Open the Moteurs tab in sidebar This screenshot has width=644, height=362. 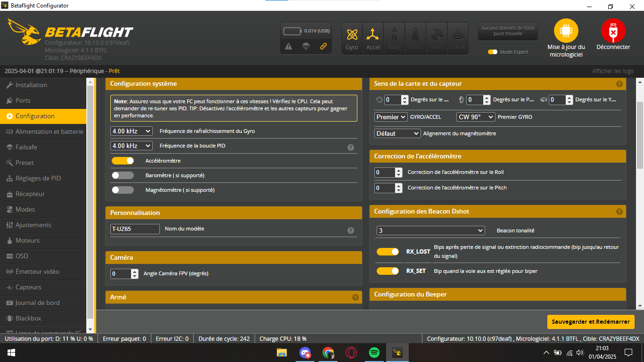[x=28, y=240]
